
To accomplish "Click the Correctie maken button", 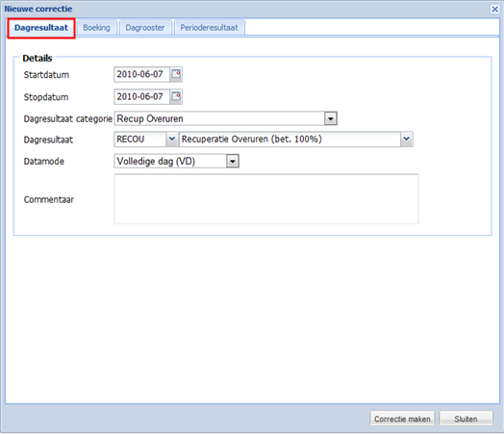I will [x=402, y=419].
